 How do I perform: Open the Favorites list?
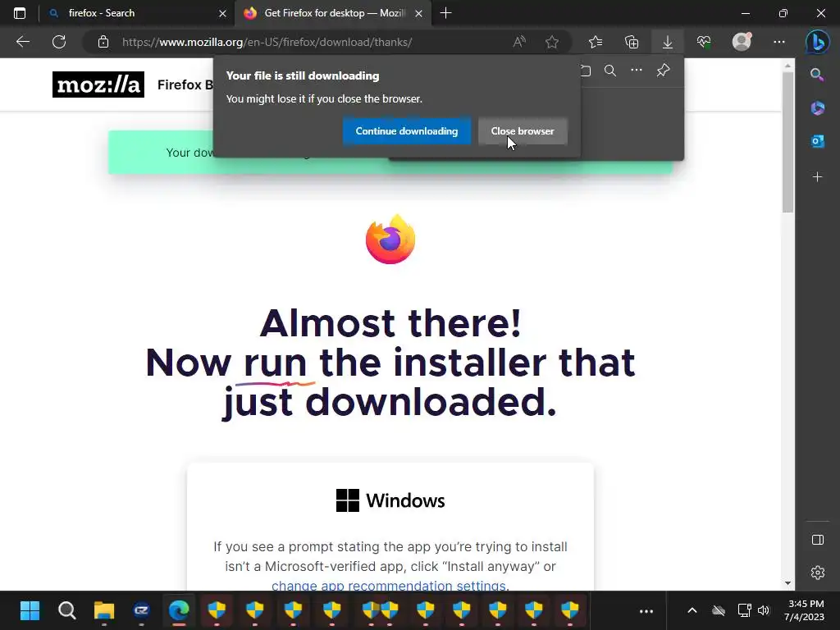tap(596, 42)
